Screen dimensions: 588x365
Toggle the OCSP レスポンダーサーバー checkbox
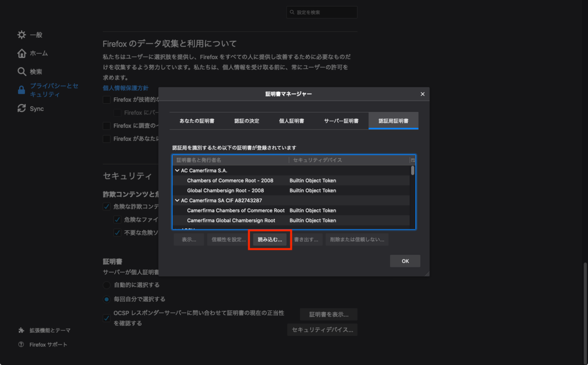pos(106,318)
